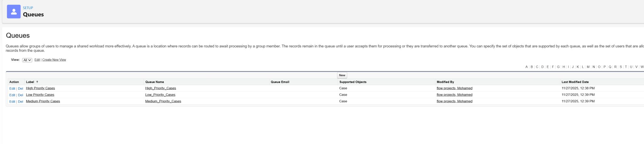Filter queues by letter H
Screen dimensions: 644x144
point(564,67)
